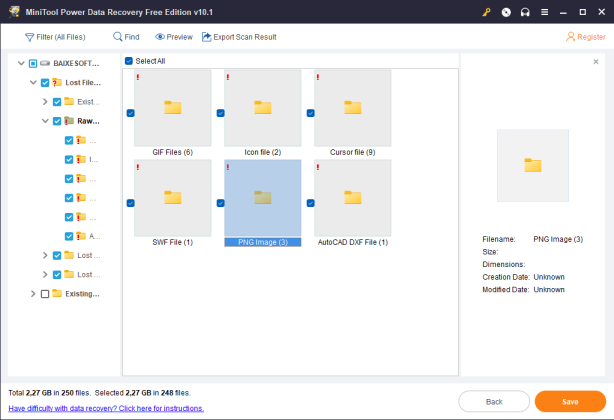Expand the second Lost ... folder node

tap(45, 274)
